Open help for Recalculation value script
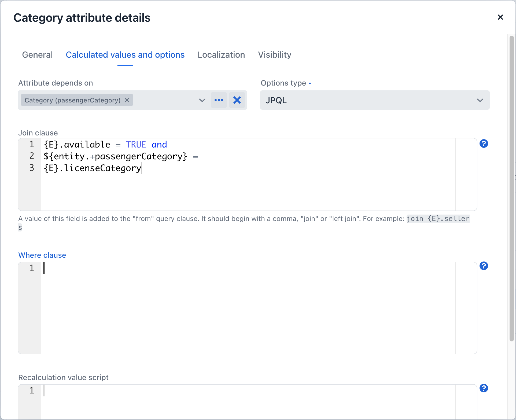Image resolution: width=516 pixels, height=420 pixels. (484, 388)
